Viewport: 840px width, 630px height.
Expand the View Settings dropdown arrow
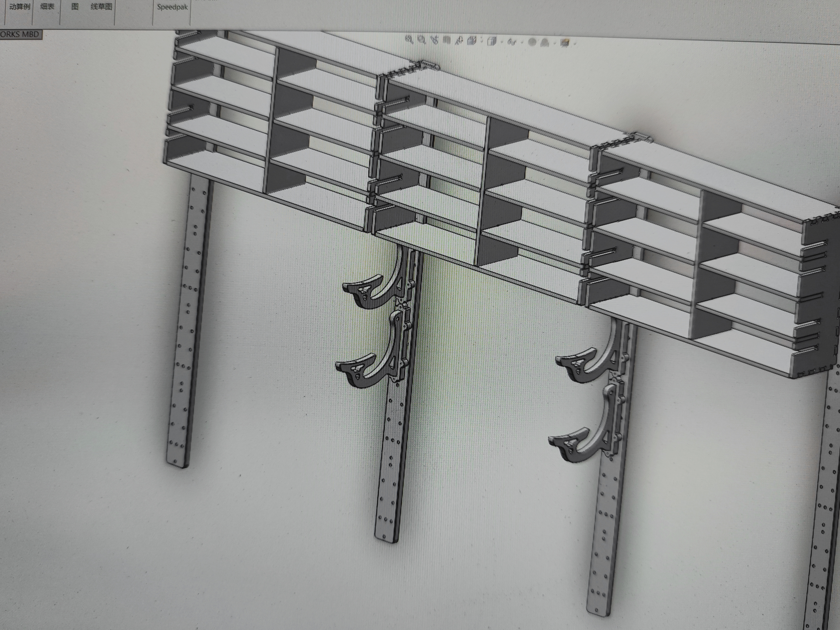[x=575, y=44]
